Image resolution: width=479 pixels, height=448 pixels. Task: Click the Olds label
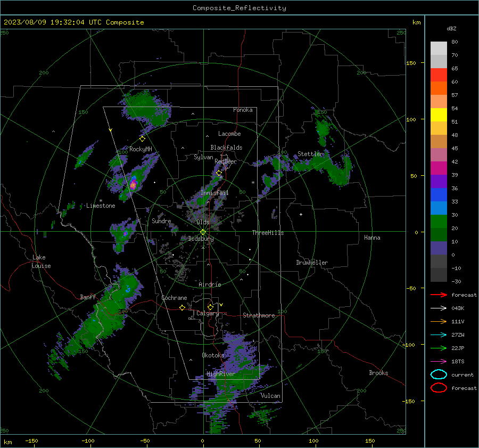(203, 222)
